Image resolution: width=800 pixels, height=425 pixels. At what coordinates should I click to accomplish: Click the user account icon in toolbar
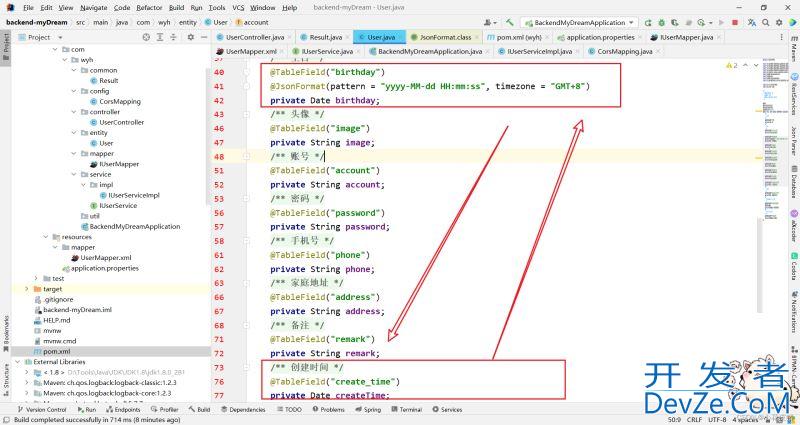490,22
